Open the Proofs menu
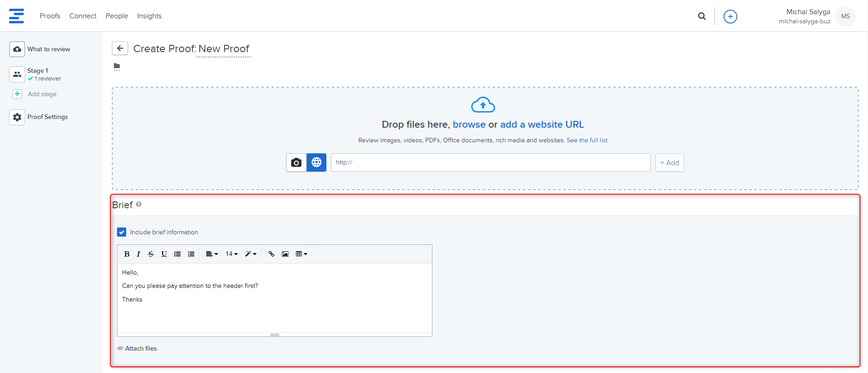This screenshot has width=868, height=373. pyautogui.click(x=50, y=16)
